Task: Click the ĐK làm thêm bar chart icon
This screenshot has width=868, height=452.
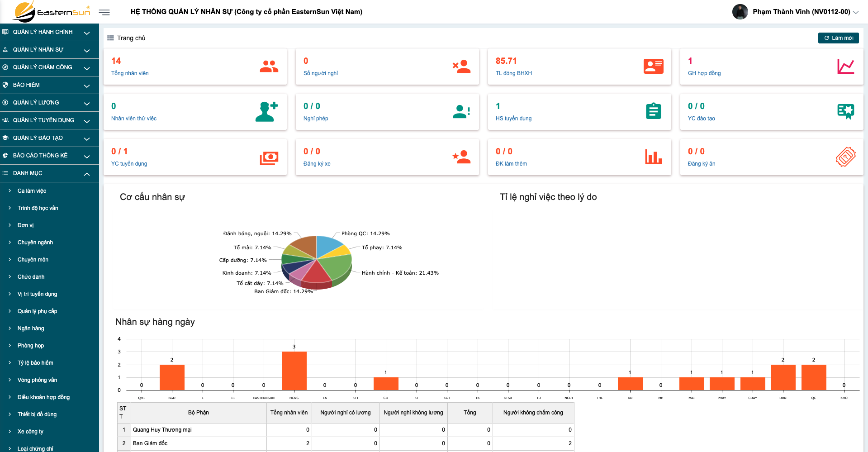Action: [653, 157]
